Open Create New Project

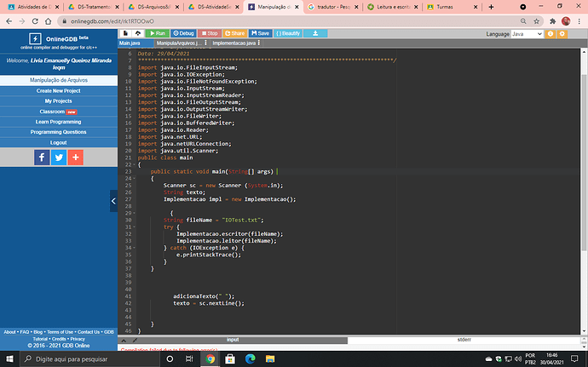[59, 91]
